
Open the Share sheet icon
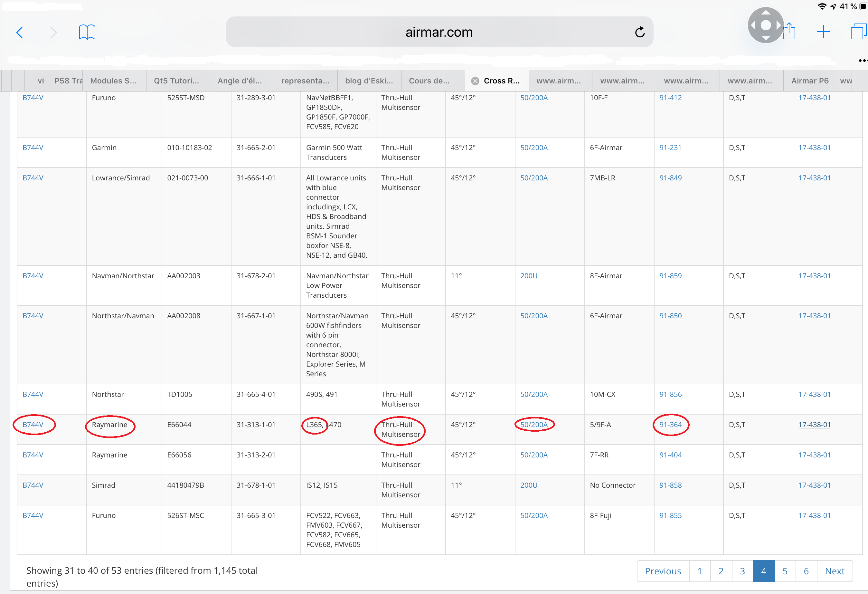click(x=789, y=31)
